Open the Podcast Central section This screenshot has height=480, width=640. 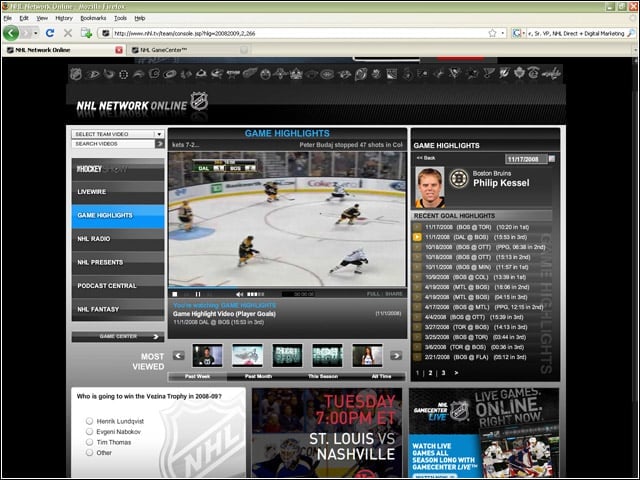click(x=118, y=286)
